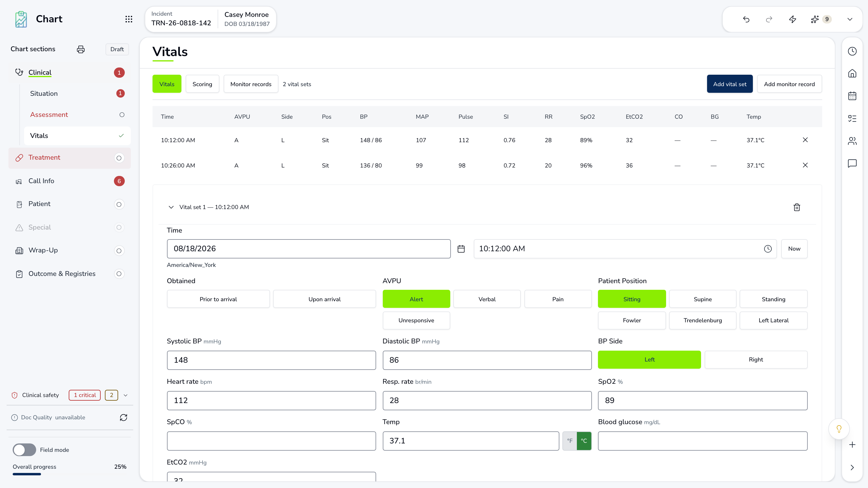
Task: Go to Treatment chart section
Action: tap(69, 158)
